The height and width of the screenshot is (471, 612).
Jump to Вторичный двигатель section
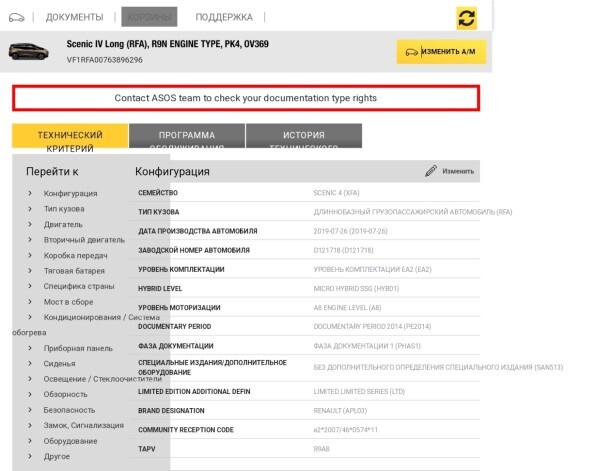coord(84,240)
